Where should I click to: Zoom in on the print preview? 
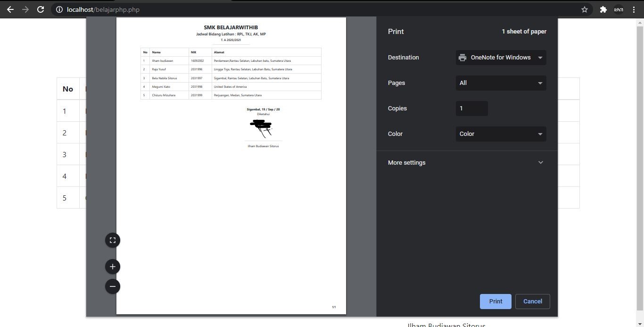click(112, 266)
